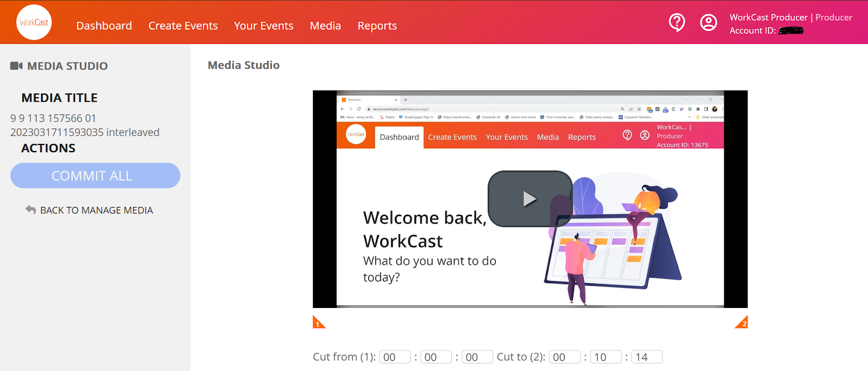Click the help question mark icon

[676, 23]
